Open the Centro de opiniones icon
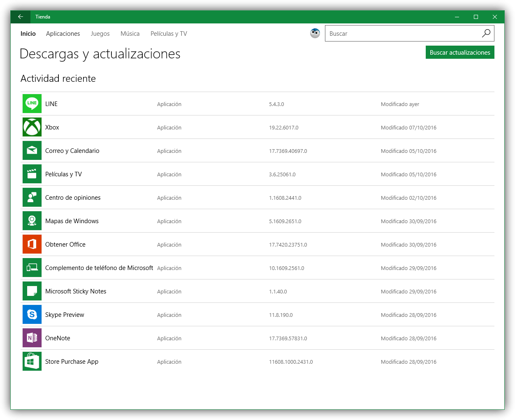The width and height of the screenshot is (515, 420). 32,197
